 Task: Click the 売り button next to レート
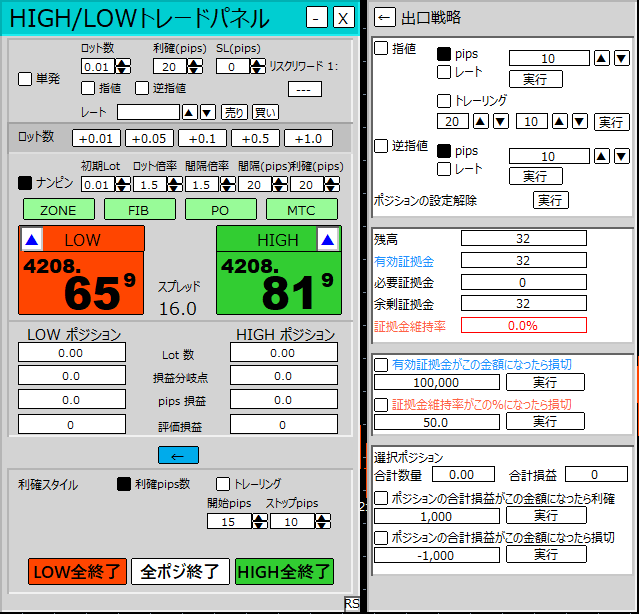click(233, 112)
